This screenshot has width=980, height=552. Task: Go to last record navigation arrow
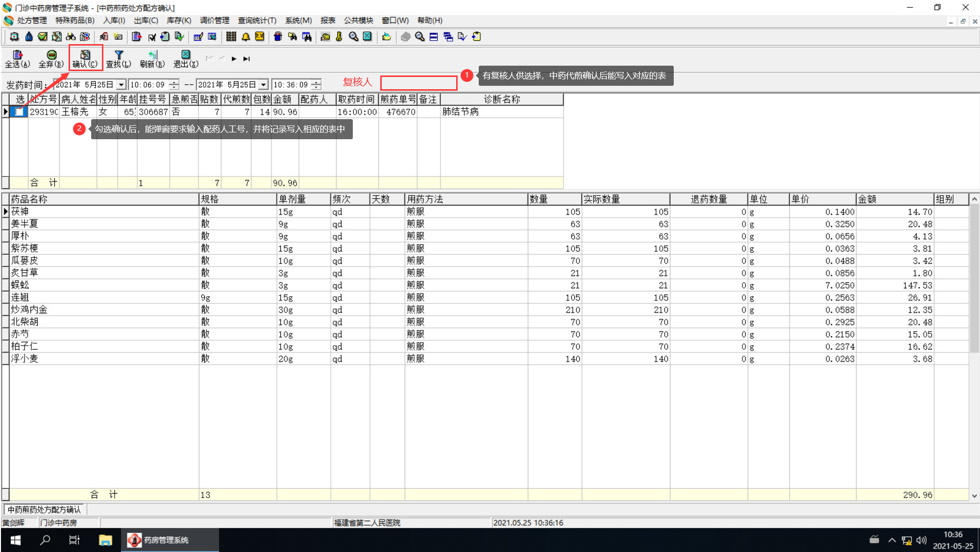247,59
